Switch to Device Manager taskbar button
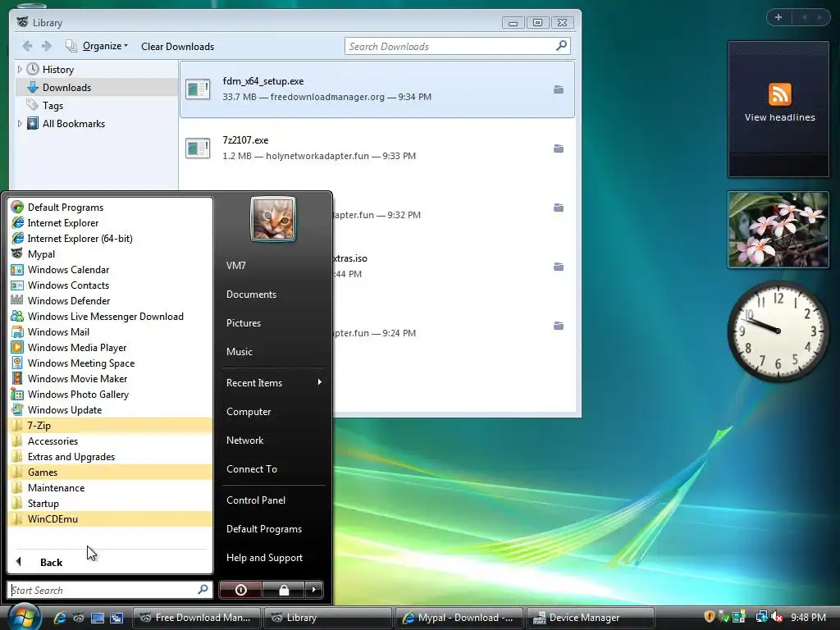Image resolution: width=840 pixels, height=630 pixels. pos(591,618)
